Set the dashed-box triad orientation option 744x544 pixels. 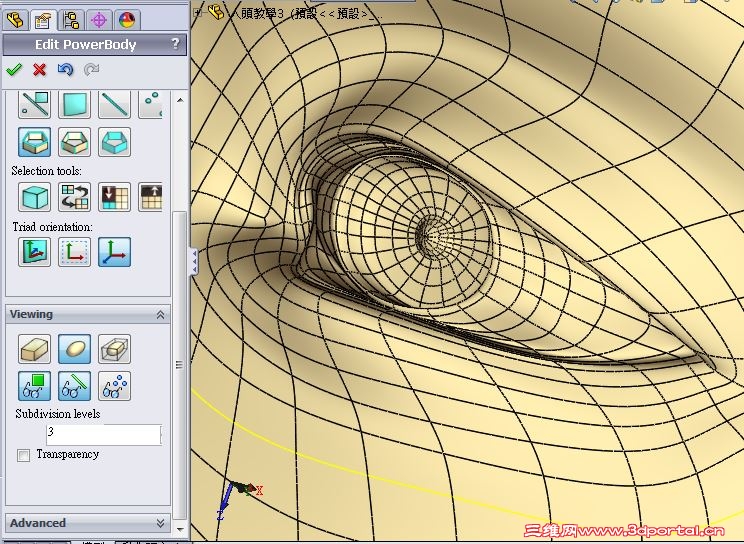click(74, 252)
